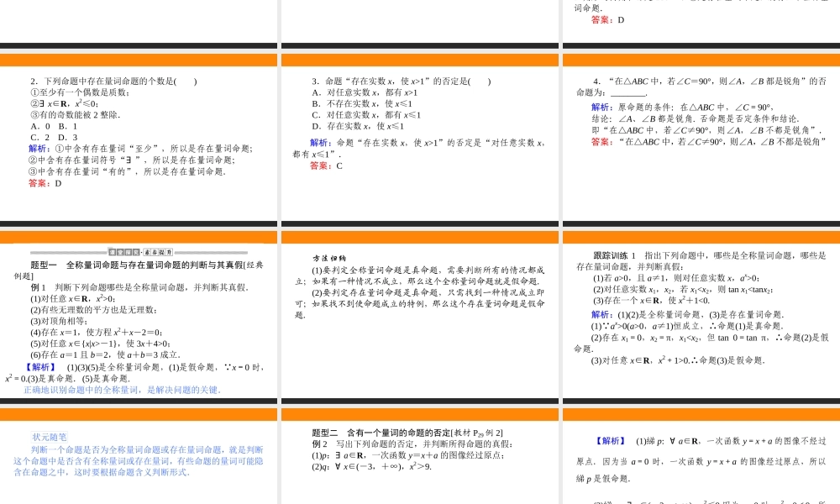Select option 'B. 1' in question 2
Screen dimensions: 840x504
click(x=68, y=126)
